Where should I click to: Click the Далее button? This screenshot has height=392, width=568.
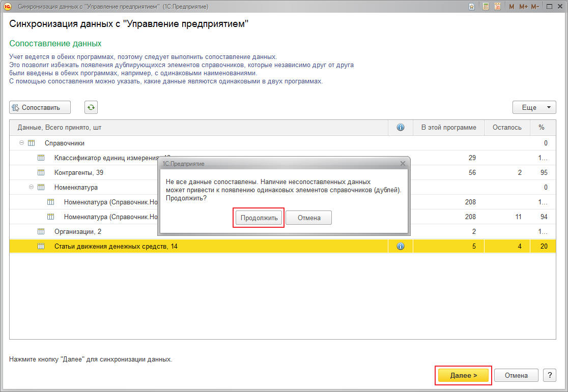pyautogui.click(x=463, y=375)
